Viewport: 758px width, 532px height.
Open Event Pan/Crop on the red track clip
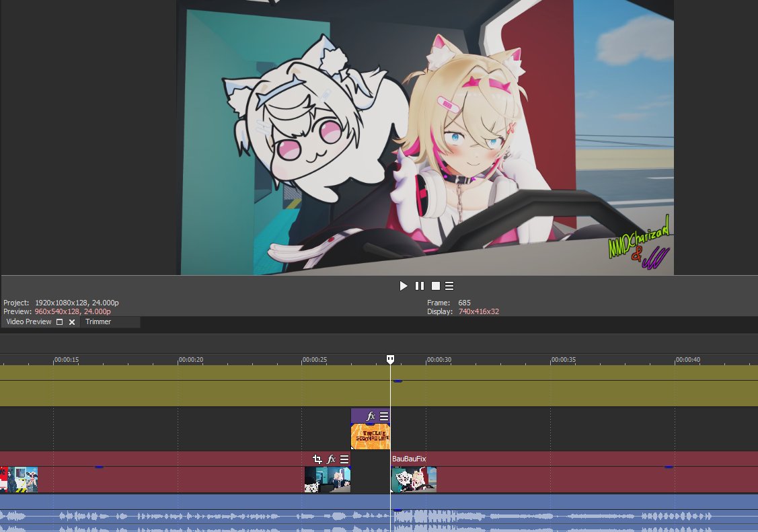(317, 459)
